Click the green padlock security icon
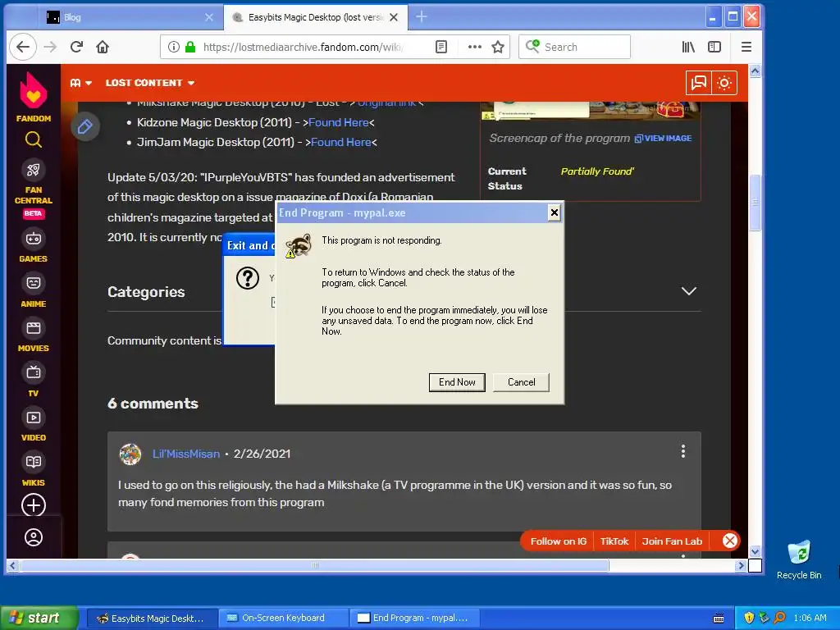Viewport: 840px width, 630px height. pos(190,47)
